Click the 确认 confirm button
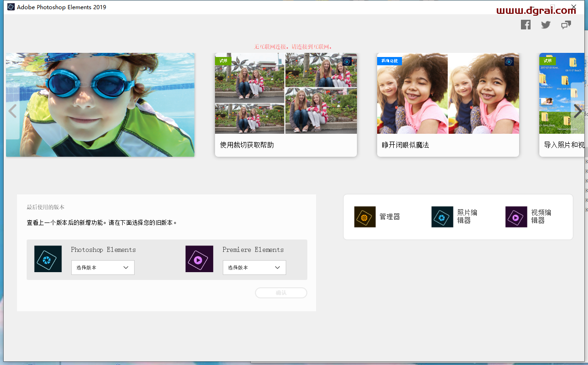The width and height of the screenshot is (588, 365). pos(281,293)
